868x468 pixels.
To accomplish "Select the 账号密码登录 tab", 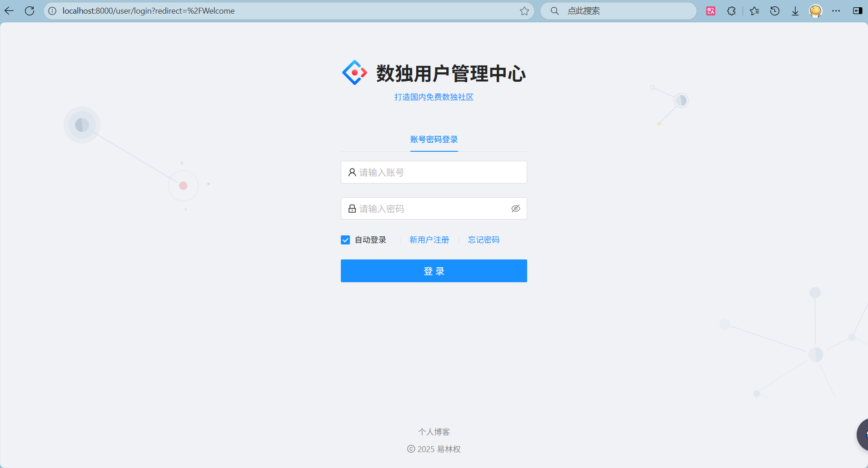I will pos(434,139).
